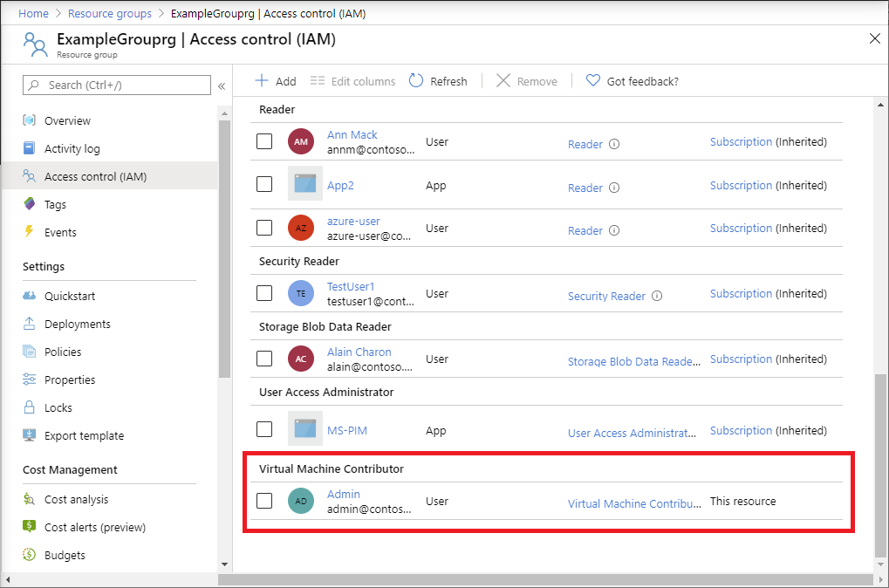Check the Ann Mack row checkbox
The height and width of the screenshot is (588, 889).
(264, 141)
